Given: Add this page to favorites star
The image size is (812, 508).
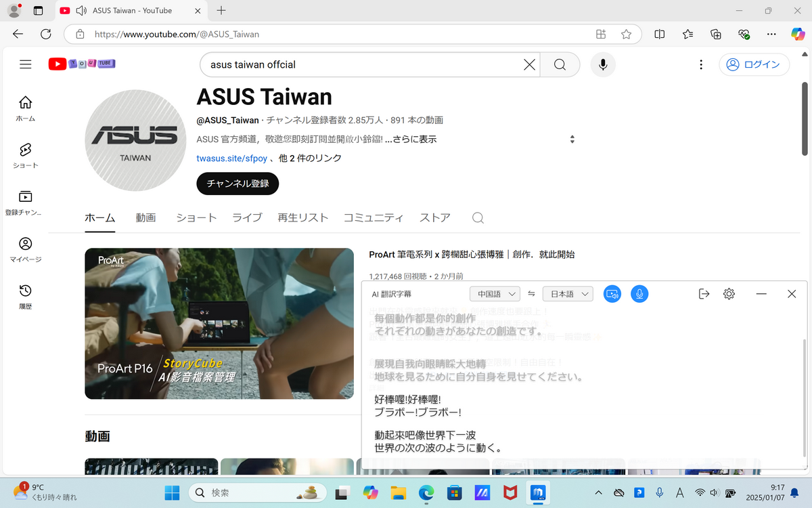Looking at the screenshot, I should pyautogui.click(x=626, y=34).
